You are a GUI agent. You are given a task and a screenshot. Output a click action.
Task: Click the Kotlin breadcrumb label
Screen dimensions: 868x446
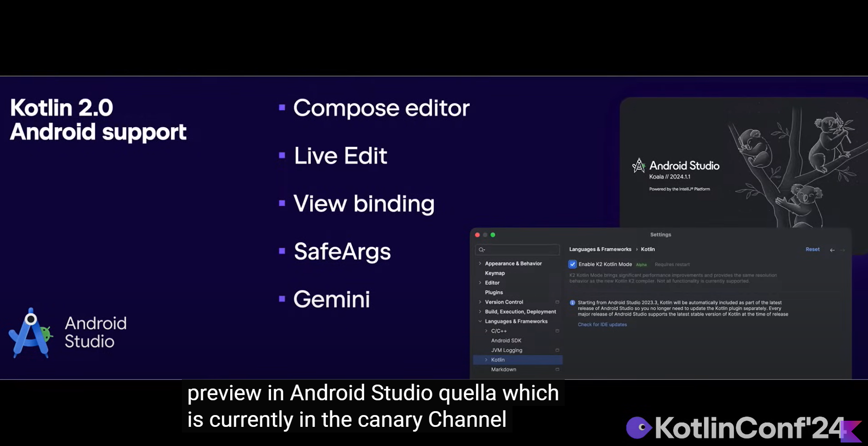point(647,250)
